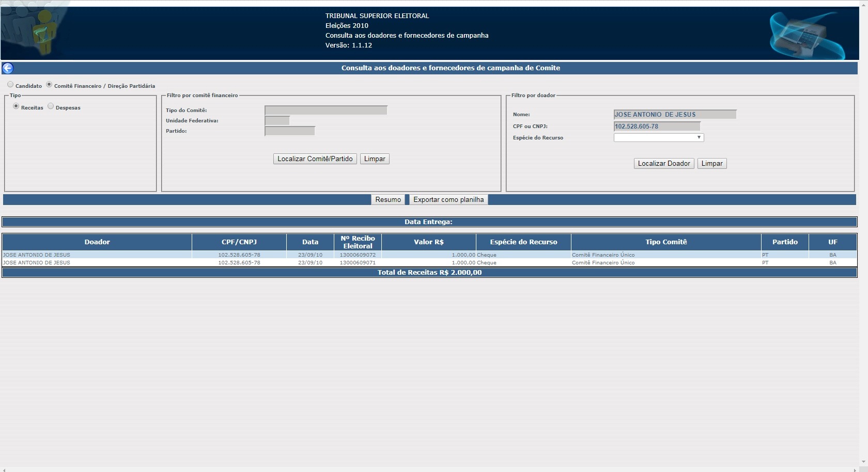Click the CPF ou CNPJ input field
868x472 pixels.
657,127
